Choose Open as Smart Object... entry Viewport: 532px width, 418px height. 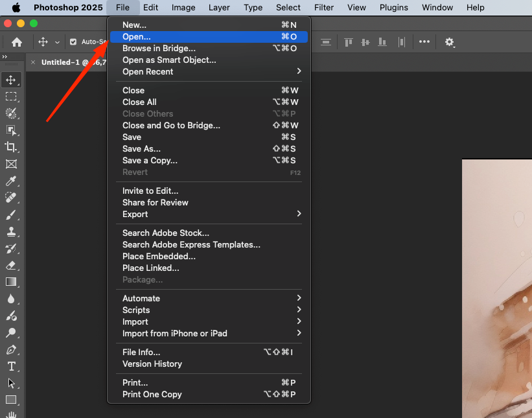pos(209,60)
